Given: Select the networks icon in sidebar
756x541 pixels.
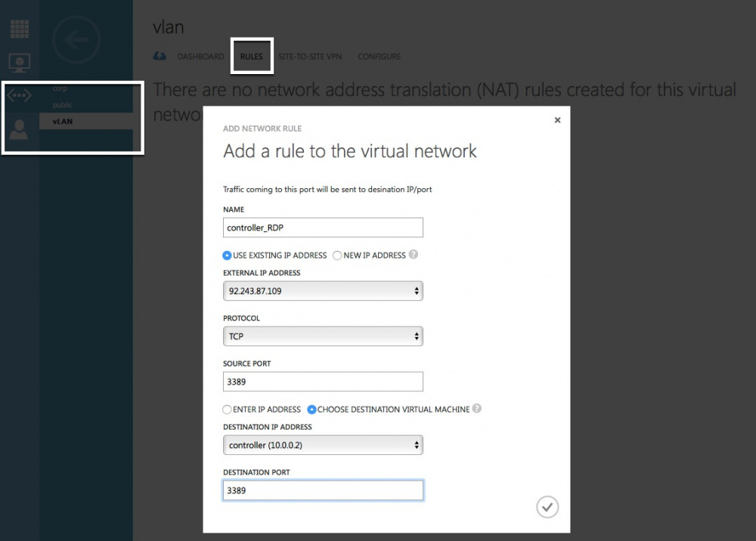Looking at the screenshot, I should tap(20, 96).
